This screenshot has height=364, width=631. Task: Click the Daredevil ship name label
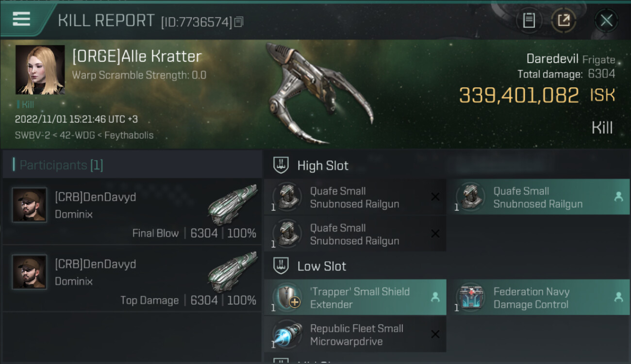(x=552, y=59)
